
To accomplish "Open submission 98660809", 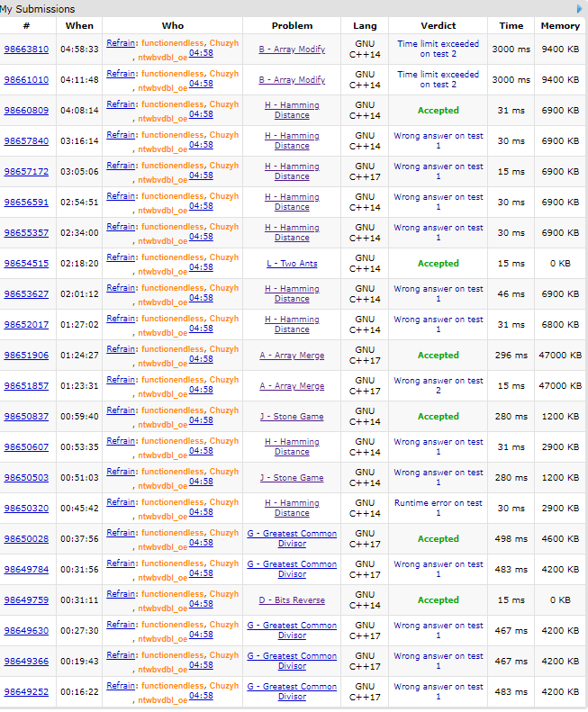I will [26, 110].
